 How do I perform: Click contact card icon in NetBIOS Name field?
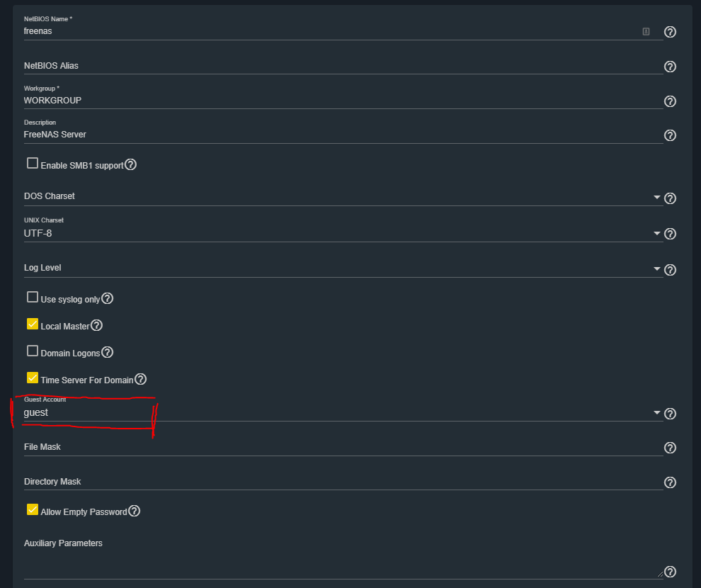(x=646, y=31)
